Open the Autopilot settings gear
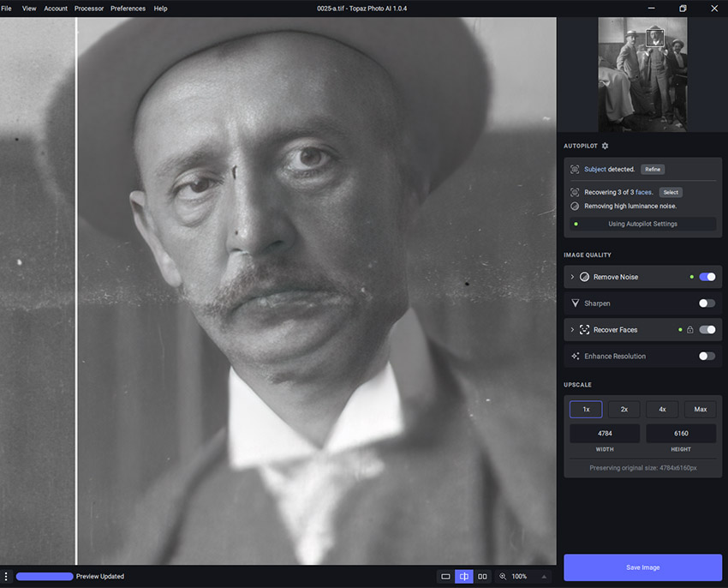Image resolution: width=728 pixels, height=588 pixels. [x=605, y=147]
